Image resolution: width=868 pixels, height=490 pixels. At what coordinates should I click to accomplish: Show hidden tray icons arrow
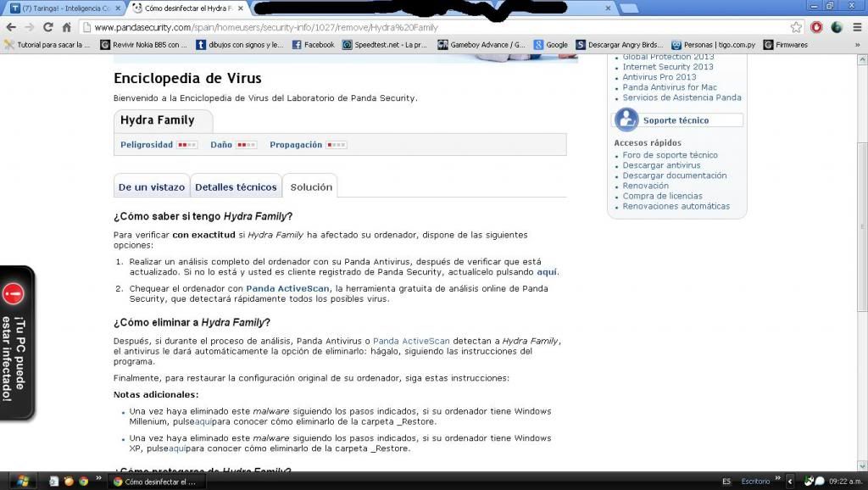(x=790, y=482)
